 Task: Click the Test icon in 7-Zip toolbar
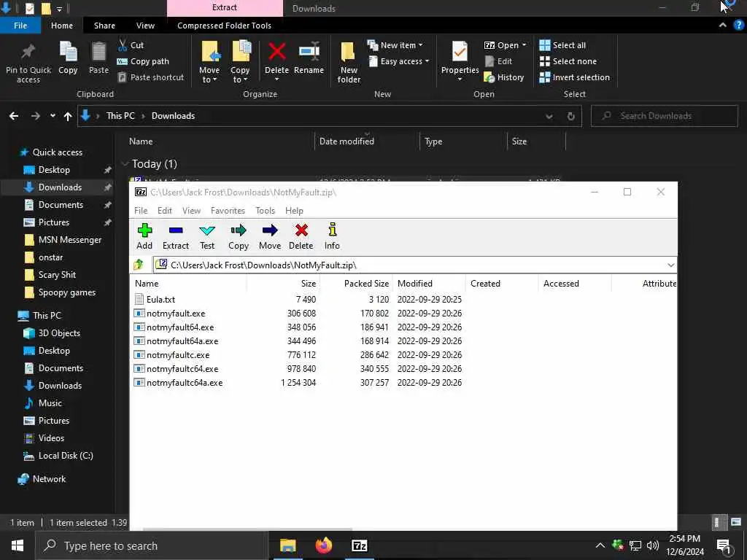point(206,236)
